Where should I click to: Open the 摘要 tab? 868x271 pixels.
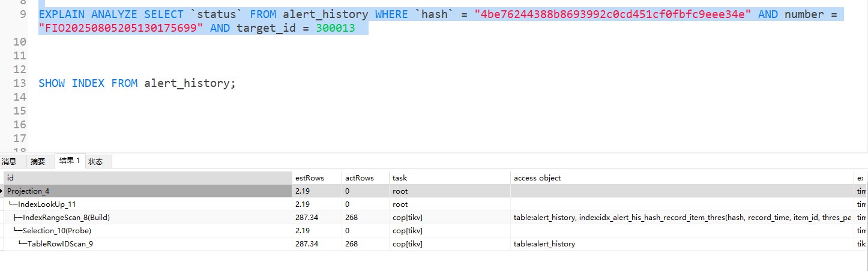[x=38, y=161]
